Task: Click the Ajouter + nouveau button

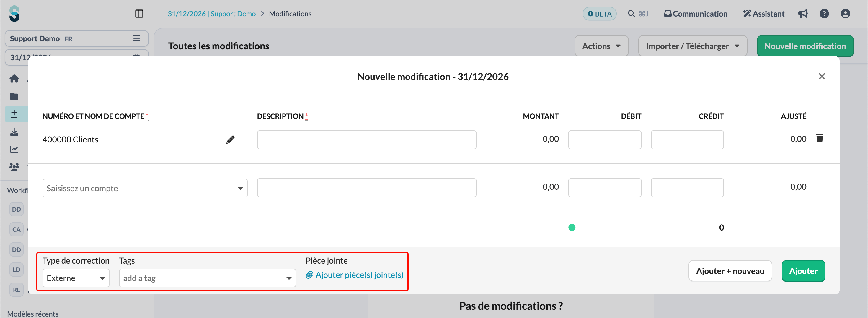Action: tap(730, 271)
